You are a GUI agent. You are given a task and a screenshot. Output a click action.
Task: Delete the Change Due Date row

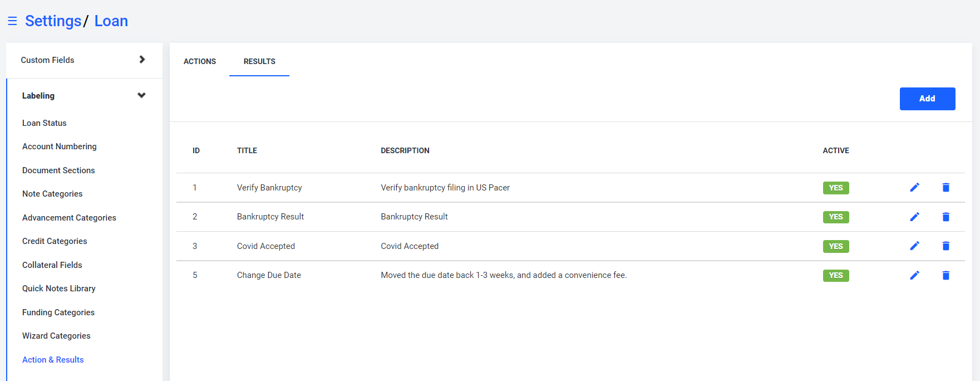[945, 275]
